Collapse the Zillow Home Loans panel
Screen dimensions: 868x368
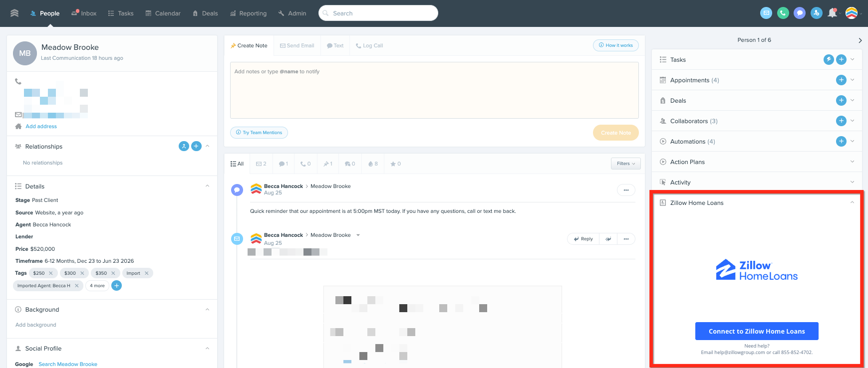[852, 202]
